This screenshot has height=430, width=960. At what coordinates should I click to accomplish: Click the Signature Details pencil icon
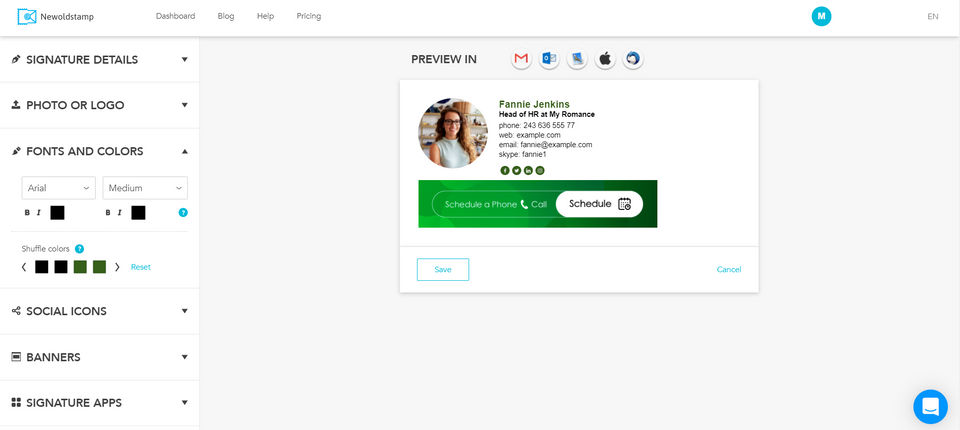16,59
